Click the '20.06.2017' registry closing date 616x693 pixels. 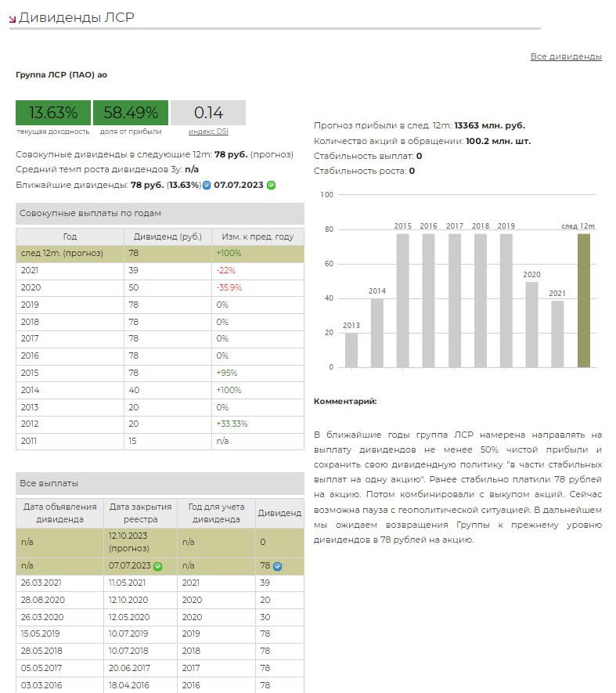(x=129, y=668)
